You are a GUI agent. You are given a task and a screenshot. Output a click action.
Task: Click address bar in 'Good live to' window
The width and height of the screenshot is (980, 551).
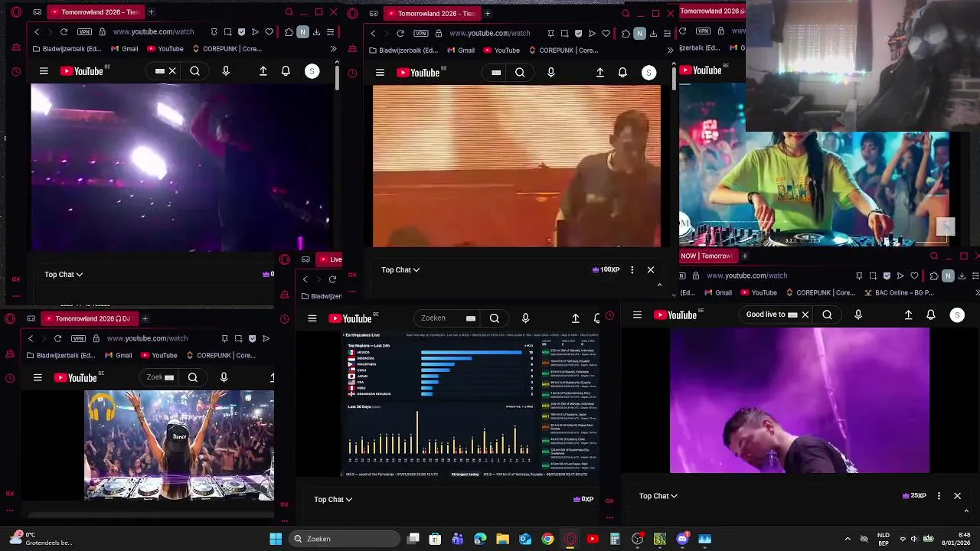746,275
